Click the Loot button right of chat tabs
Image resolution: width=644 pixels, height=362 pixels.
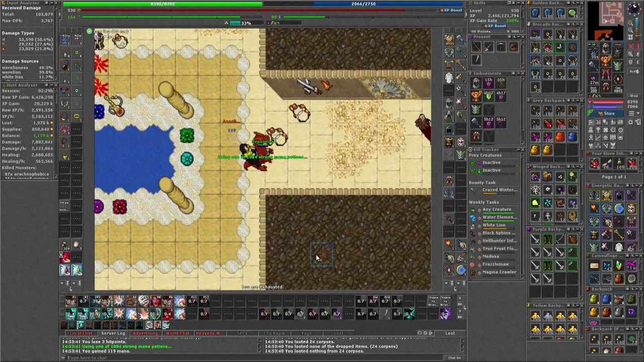tap(450, 333)
